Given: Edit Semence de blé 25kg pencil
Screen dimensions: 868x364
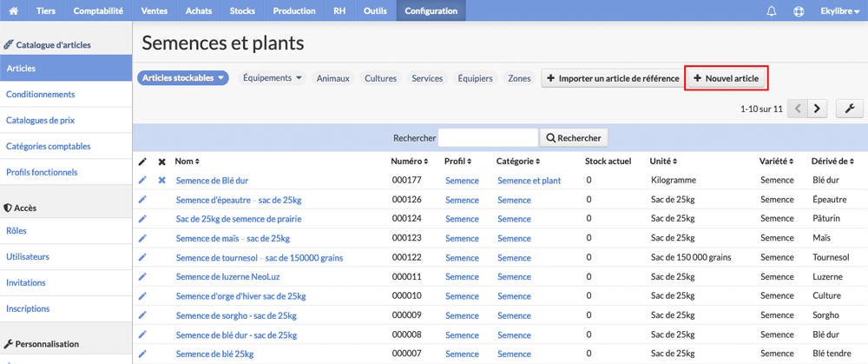Looking at the screenshot, I should (142, 354).
